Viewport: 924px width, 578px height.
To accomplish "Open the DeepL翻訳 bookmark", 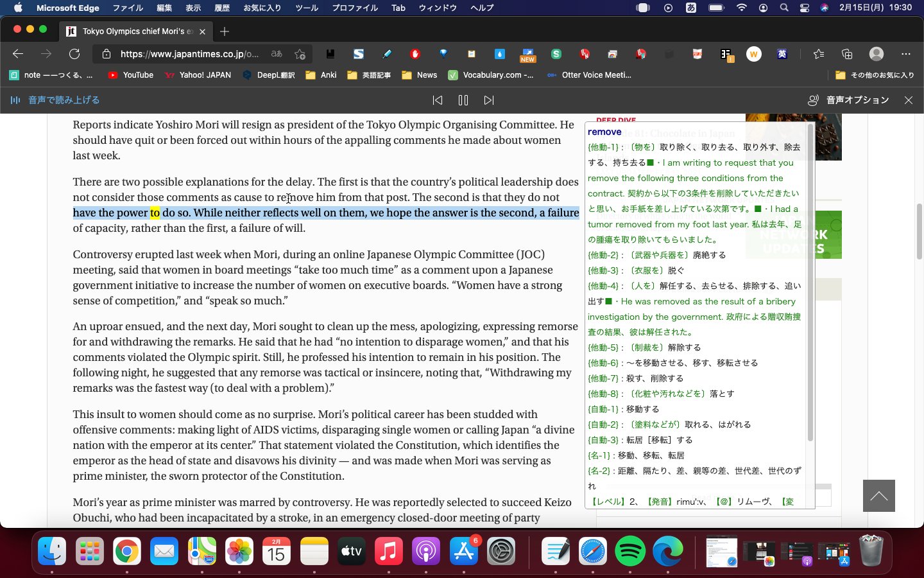I will coord(268,75).
